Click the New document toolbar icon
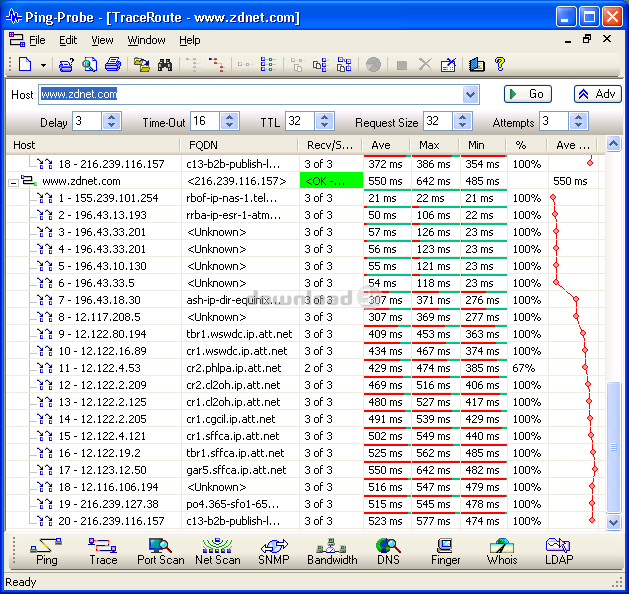 [x=26, y=64]
